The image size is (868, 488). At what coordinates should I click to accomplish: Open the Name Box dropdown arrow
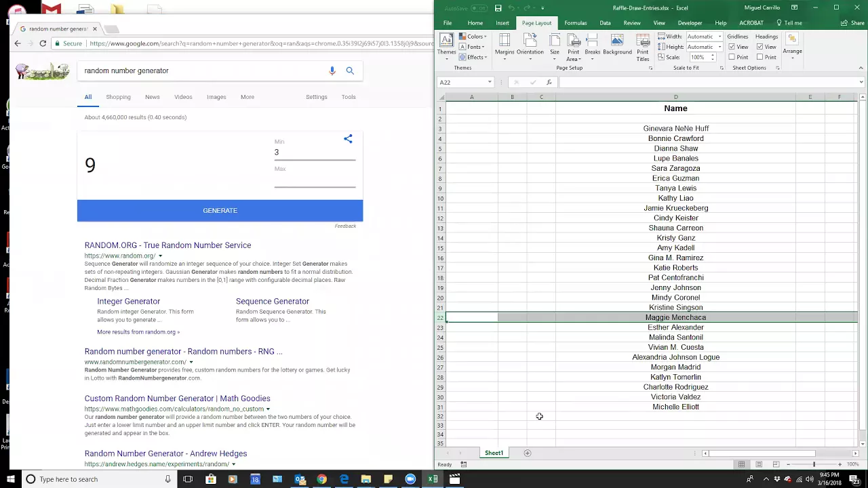click(x=490, y=83)
